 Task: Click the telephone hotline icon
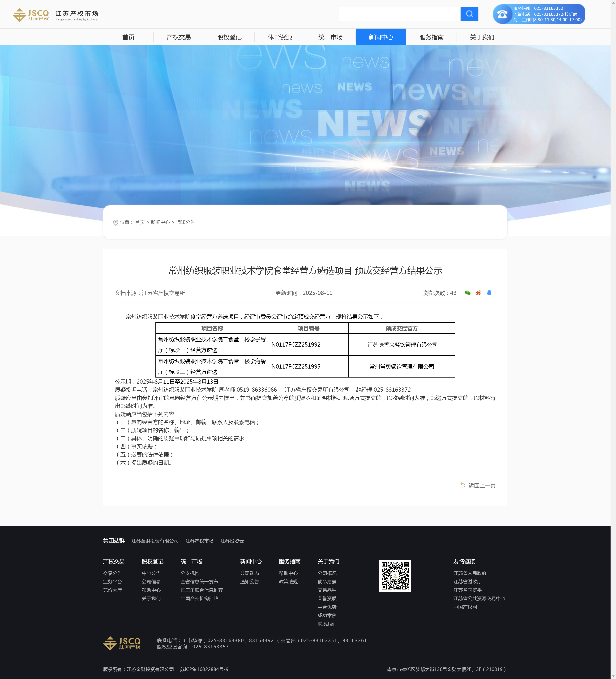[x=502, y=14]
